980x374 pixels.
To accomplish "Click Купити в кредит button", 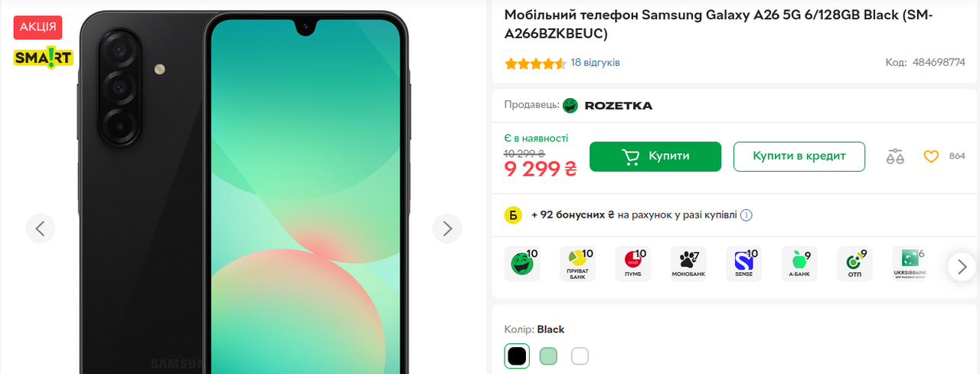I will click(799, 156).
